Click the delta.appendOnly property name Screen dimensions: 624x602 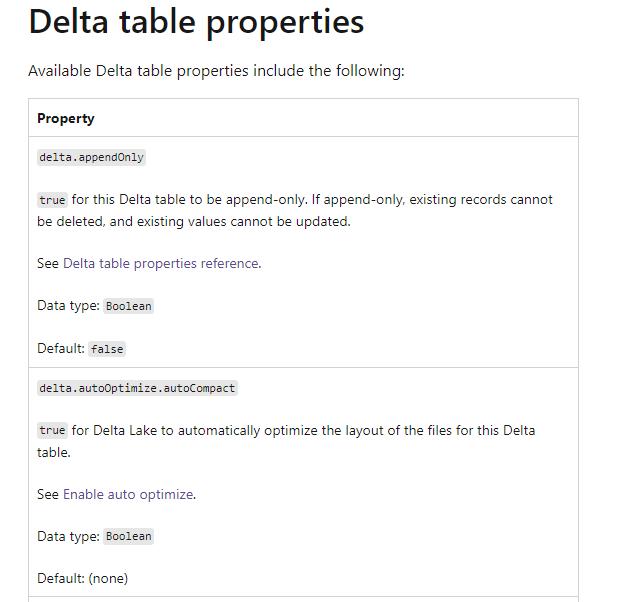pos(92,158)
